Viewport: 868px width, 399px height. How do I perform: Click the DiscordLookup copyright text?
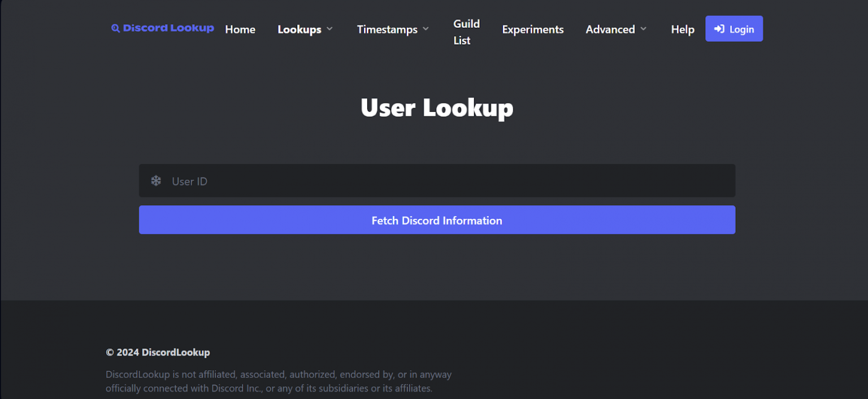[x=157, y=352]
